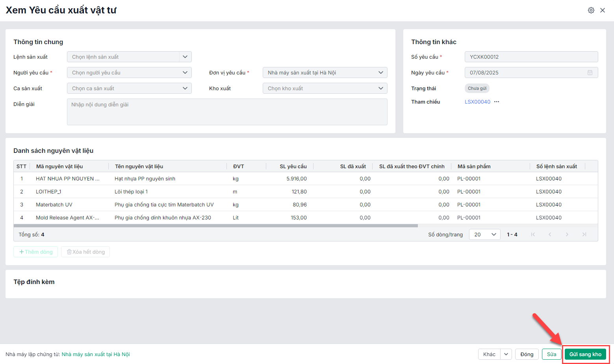Go to the next page arrow
The height and width of the screenshot is (364, 614).
(x=567, y=234)
